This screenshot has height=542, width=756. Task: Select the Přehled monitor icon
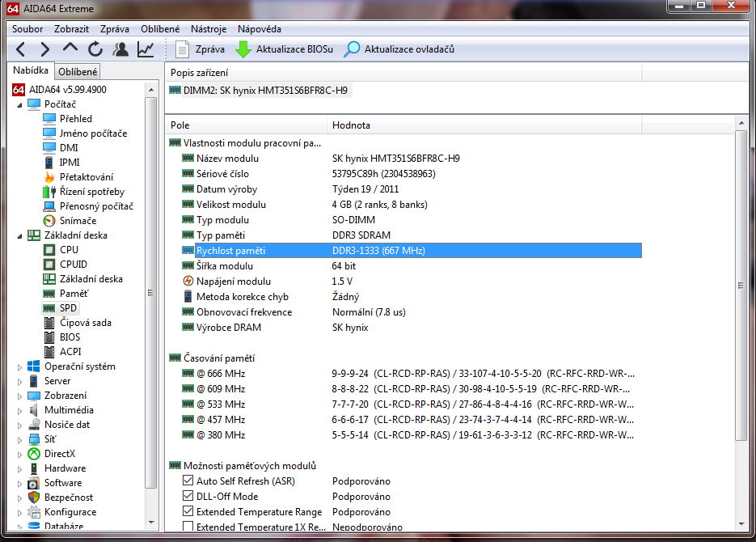(x=49, y=119)
